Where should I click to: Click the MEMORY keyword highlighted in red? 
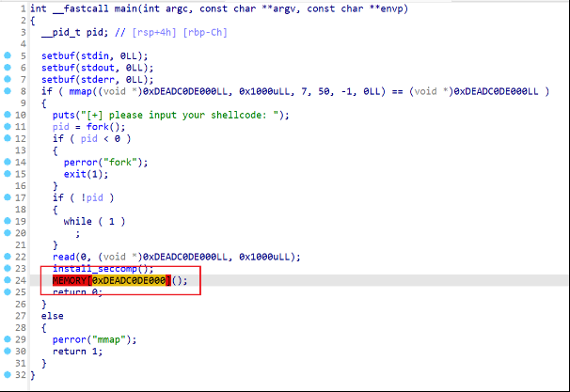click(70, 280)
